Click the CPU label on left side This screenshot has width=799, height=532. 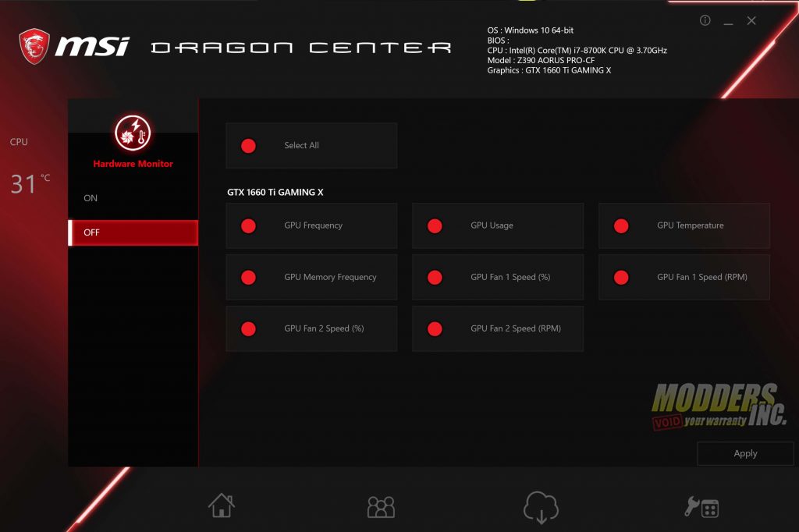[x=19, y=142]
